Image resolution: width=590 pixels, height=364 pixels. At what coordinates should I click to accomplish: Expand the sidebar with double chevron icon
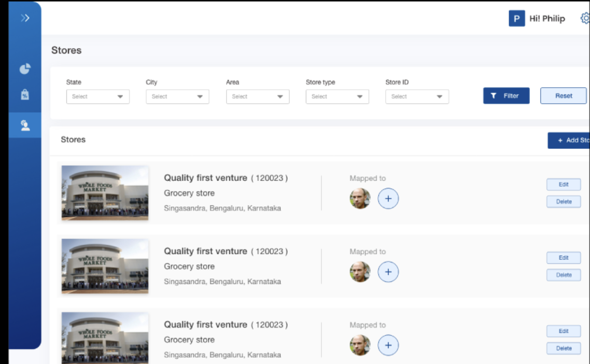pos(25,18)
